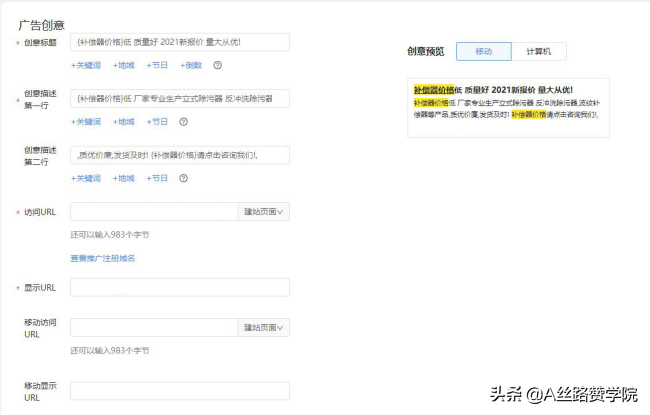The image size is (650, 415).
Task: Insert +关键词 into 创意标题
Action: [x=86, y=65]
